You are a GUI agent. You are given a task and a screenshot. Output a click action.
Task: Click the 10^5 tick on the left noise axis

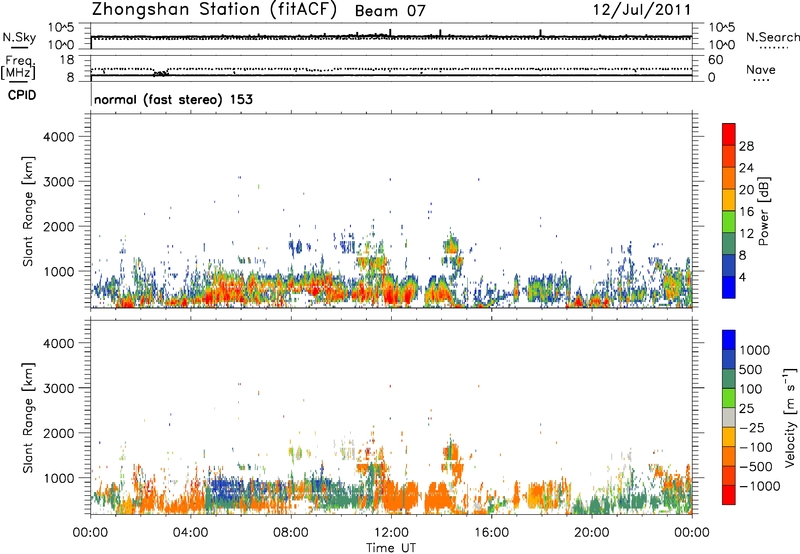click(61, 27)
